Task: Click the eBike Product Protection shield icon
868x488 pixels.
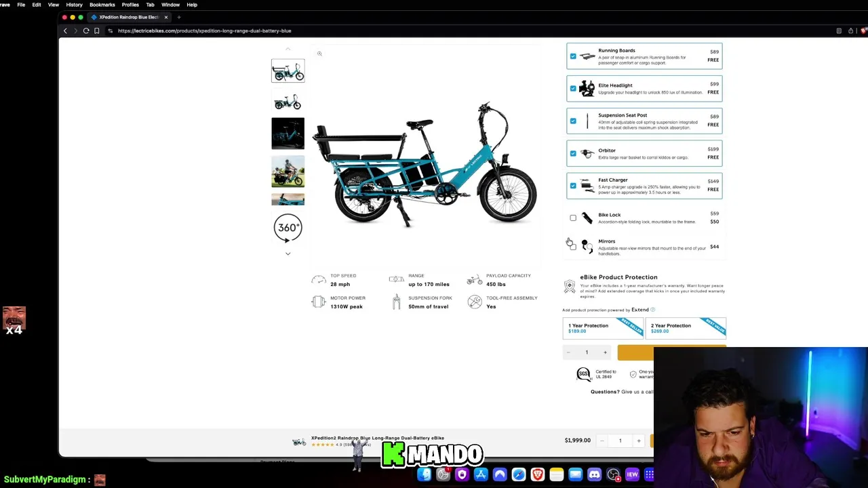Action: (x=570, y=286)
